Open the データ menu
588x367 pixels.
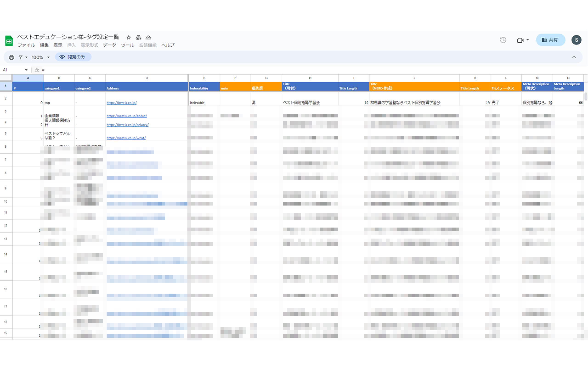tap(109, 45)
